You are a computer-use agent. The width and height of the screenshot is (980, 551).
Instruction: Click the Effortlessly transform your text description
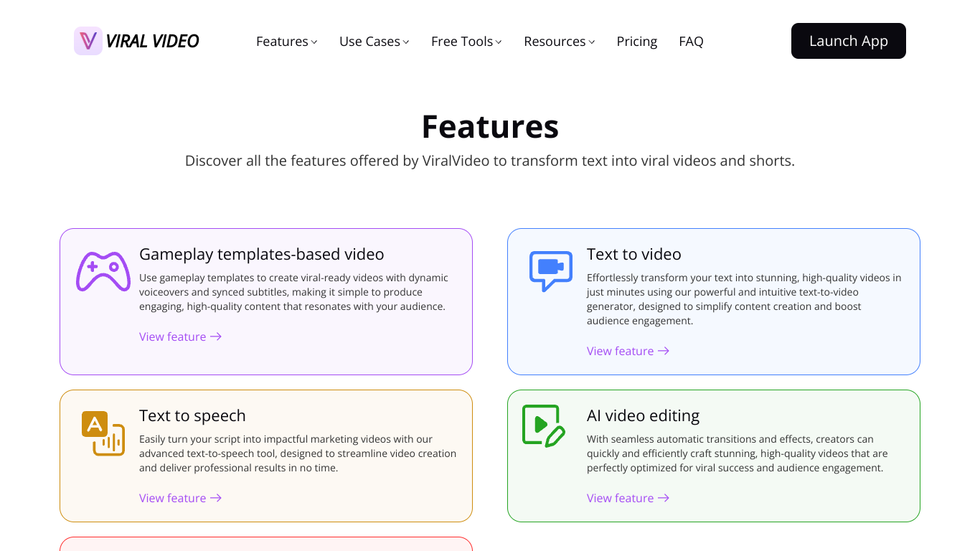coord(744,299)
